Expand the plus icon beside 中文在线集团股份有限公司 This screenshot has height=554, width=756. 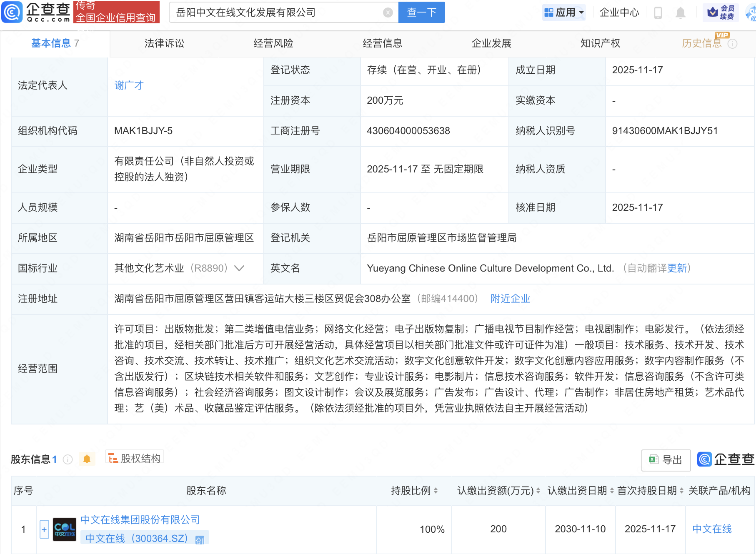tap(44, 529)
